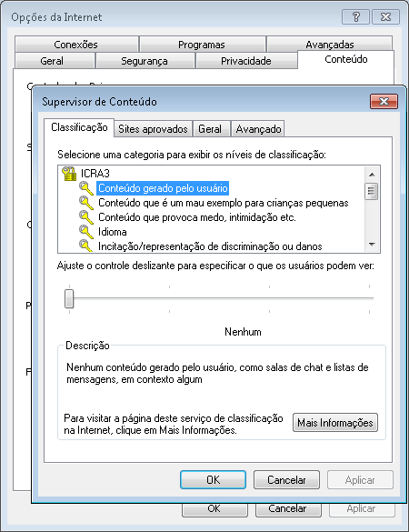409x532 pixels.
Task: Select the Idioma category
Action: 113,232
